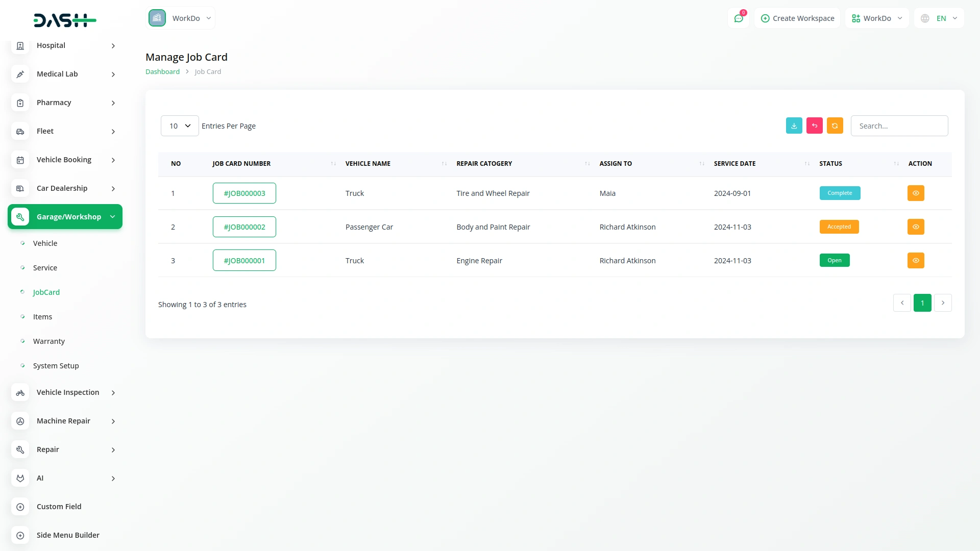Sort by the Status column header

(830, 164)
